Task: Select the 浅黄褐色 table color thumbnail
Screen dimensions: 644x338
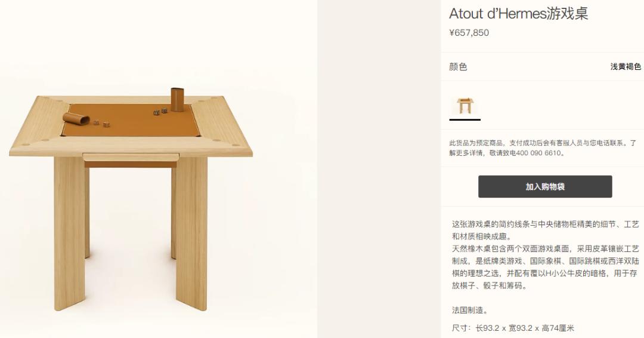Action: [x=465, y=105]
